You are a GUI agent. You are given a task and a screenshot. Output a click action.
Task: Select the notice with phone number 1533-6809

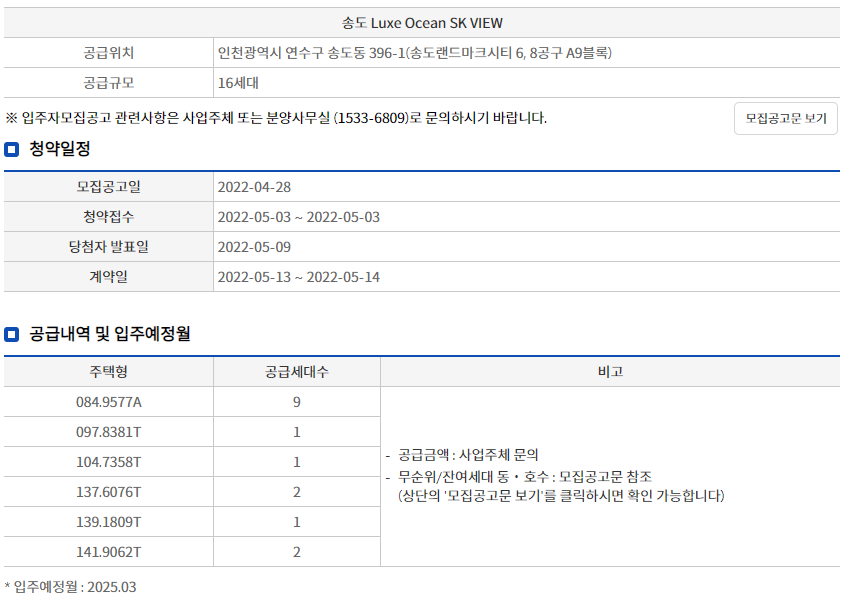point(276,118)
